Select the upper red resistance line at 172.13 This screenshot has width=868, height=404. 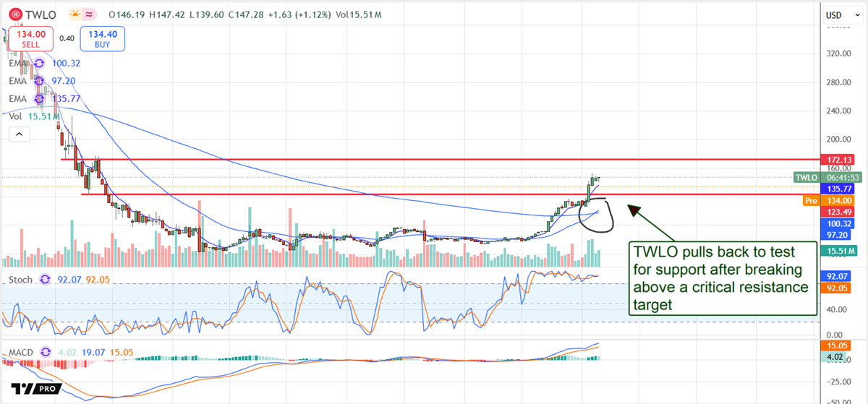coord(434,159)
